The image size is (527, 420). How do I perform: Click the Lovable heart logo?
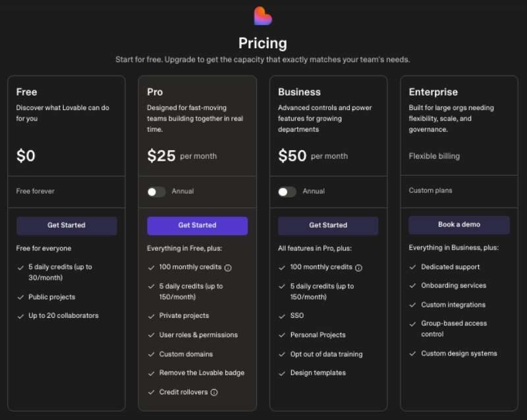click(x=263, y=16)
